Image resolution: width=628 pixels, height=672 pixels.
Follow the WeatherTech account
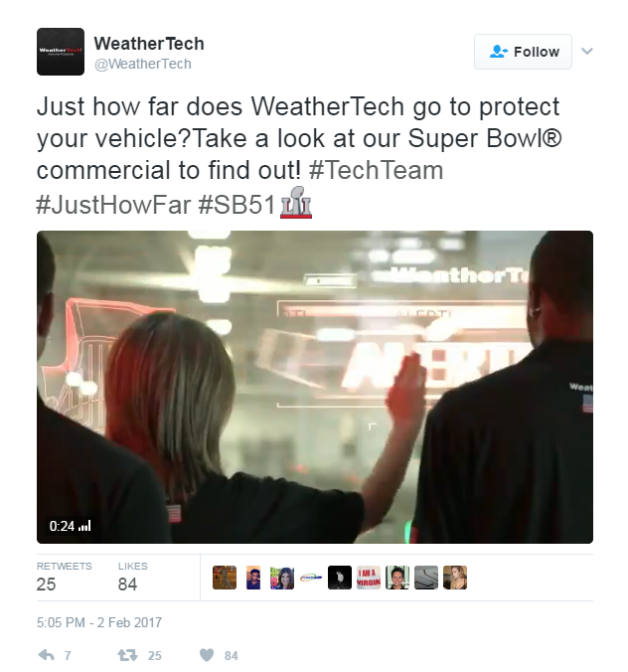(523, 52)
